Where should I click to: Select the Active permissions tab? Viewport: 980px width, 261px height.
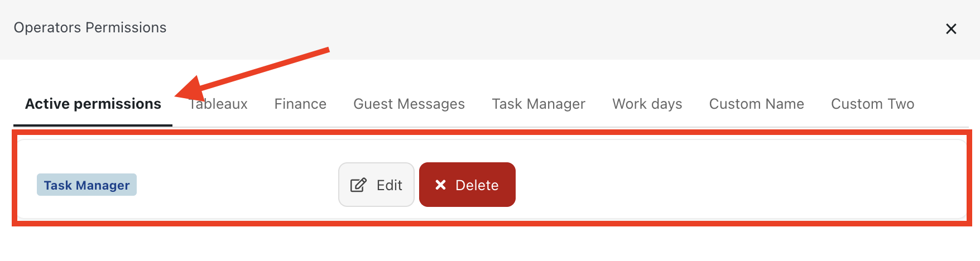(x=93, y=104)
